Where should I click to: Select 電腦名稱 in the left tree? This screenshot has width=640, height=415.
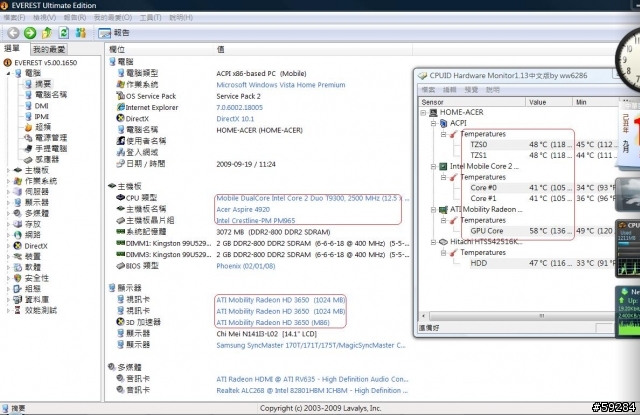(x=51, y=95)
